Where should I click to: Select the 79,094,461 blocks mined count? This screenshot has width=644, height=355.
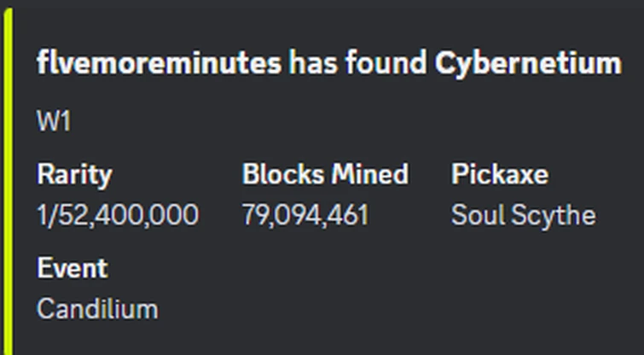click(305, 215)
